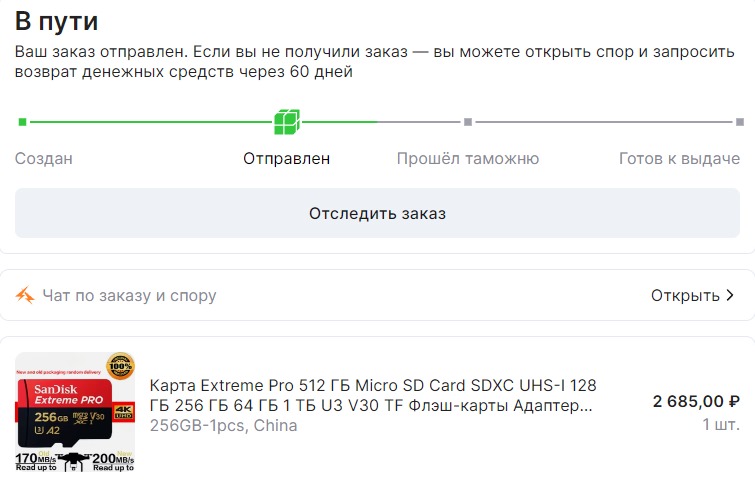Select the Отправлен status label
Viewport: 755px width, 481px height.
(x=286, y=158)
